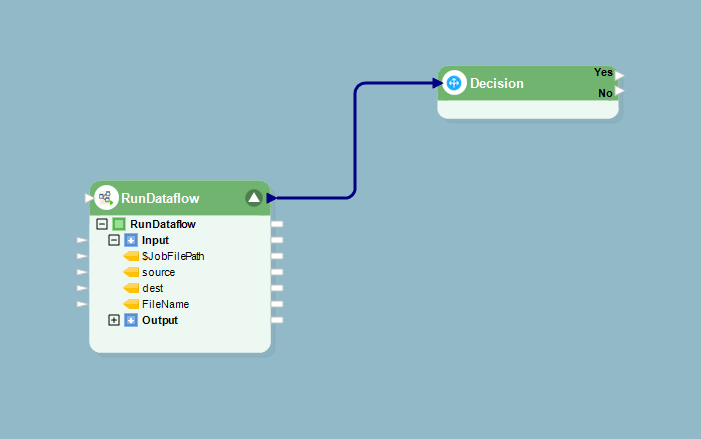Click the yellow source parameter icon
This screenshot has height=439, width=701.
tap(131, 272)
